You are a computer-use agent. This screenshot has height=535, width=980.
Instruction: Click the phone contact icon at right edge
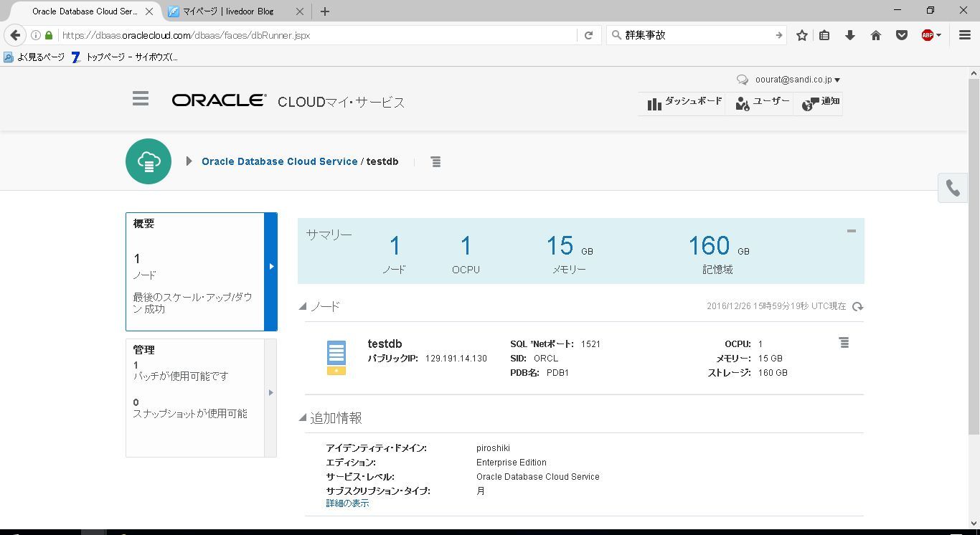[953, 188]
